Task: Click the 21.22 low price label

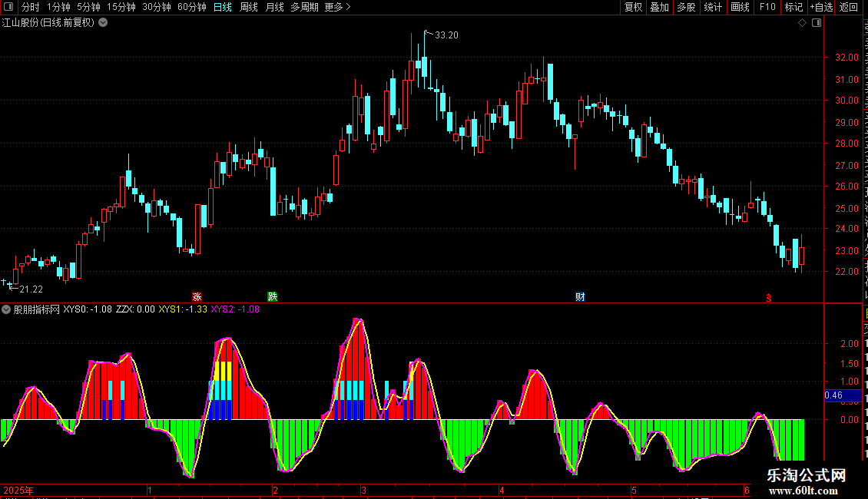Action: pos(31,289)
